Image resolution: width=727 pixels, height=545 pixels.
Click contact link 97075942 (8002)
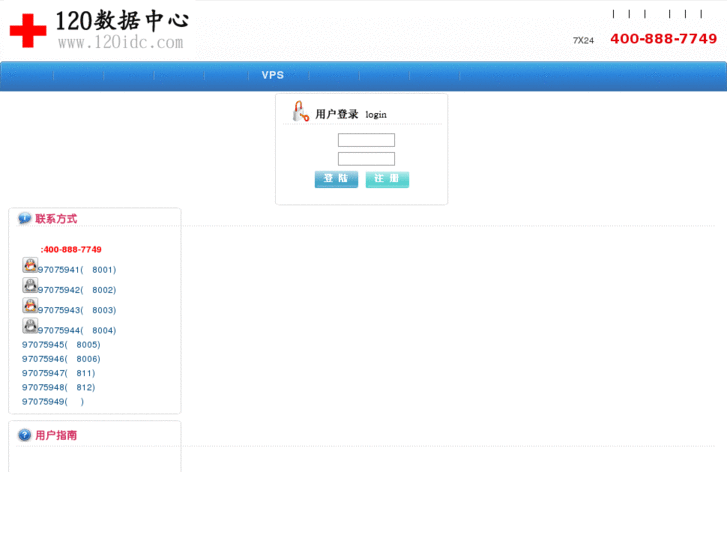77,290
